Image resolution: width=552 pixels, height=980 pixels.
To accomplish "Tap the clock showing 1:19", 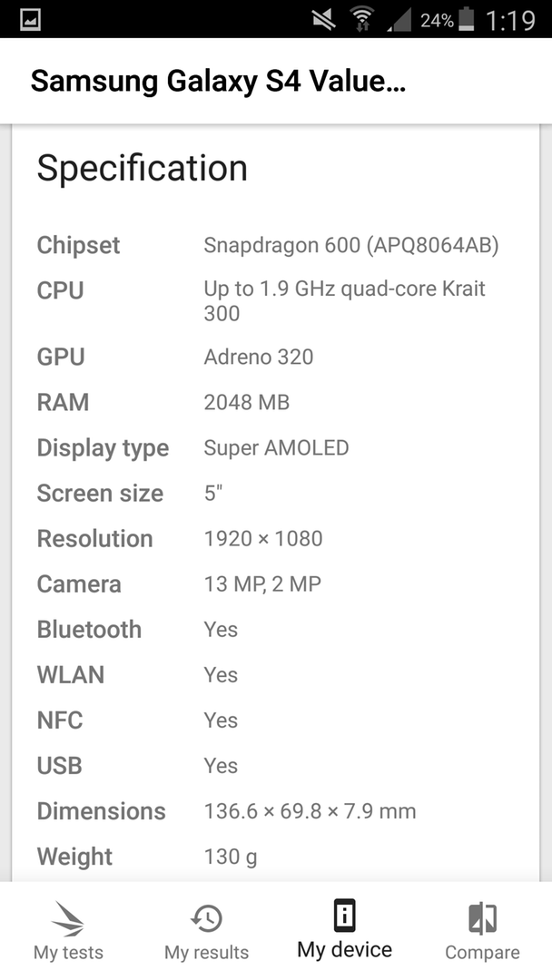I will click(x=511, y=20).
